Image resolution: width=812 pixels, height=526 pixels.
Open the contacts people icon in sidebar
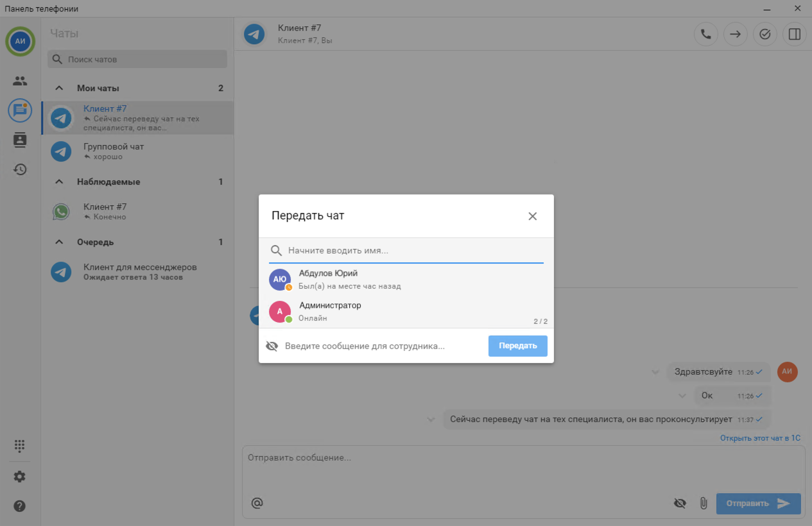click(x=20, y=81)
